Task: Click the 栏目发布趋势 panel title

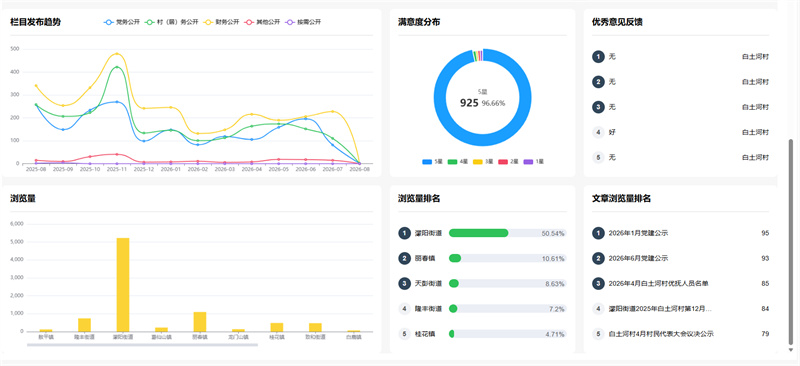Action: click(x=35, y=22)
